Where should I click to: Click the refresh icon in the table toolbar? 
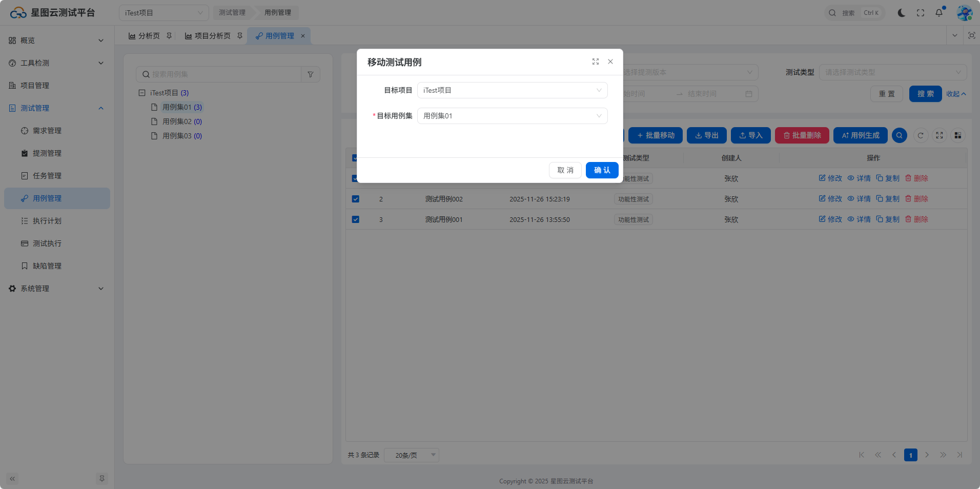[x=921, y=135]
